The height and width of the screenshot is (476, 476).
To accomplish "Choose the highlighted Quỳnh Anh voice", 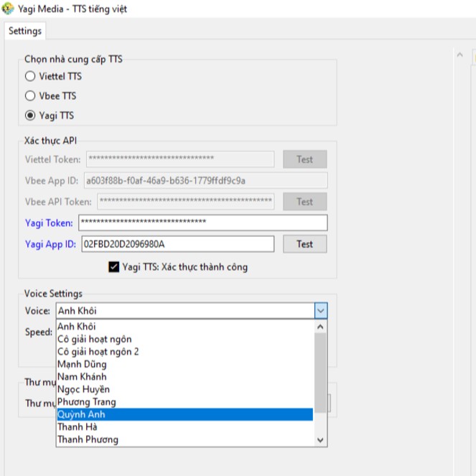I will click(185, 414).
